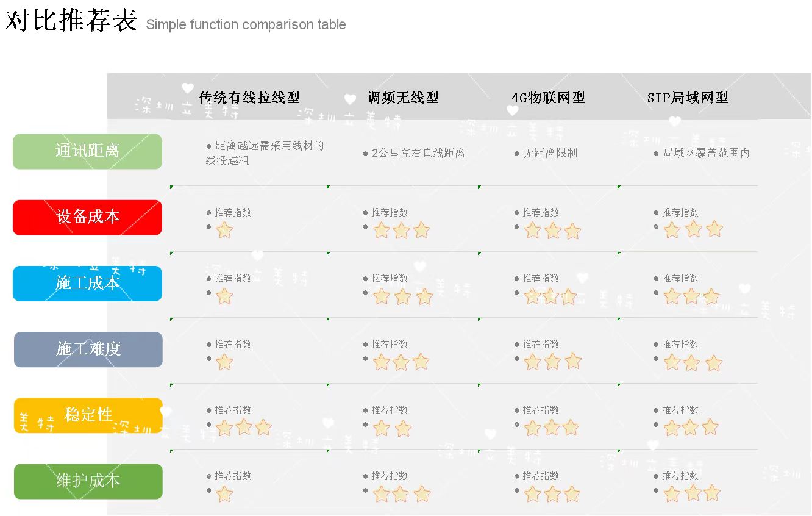This screenshot has width=812, height=516.
Task: Select the 调频无线型 column header
Action: tap(403, 98)
